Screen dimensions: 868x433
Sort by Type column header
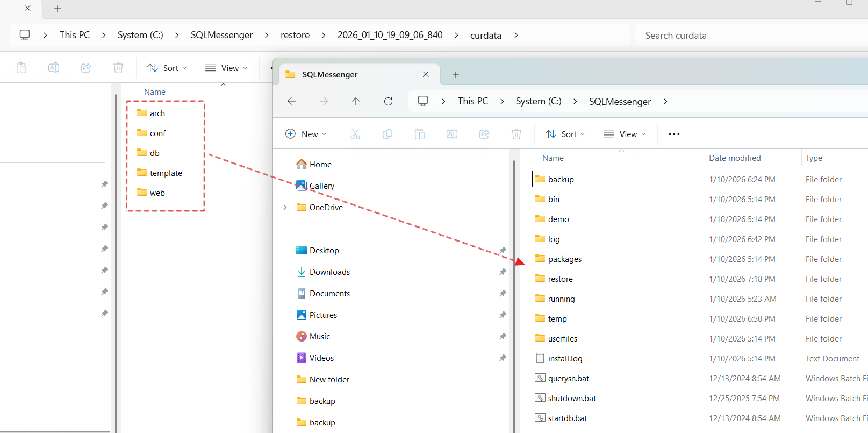pos(814,158)
